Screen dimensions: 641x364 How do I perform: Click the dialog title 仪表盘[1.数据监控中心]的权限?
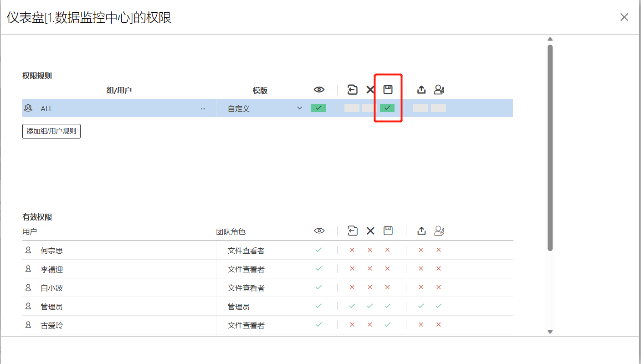click(89, 18)
